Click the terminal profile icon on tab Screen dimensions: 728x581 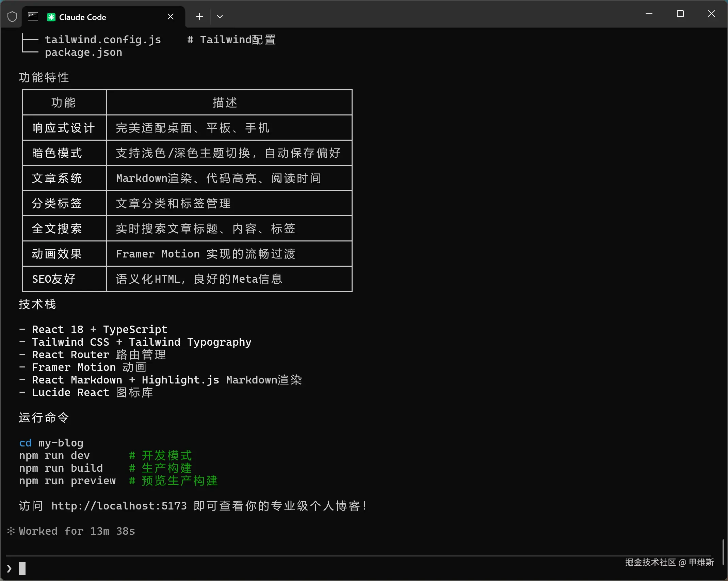pos(33,17)
